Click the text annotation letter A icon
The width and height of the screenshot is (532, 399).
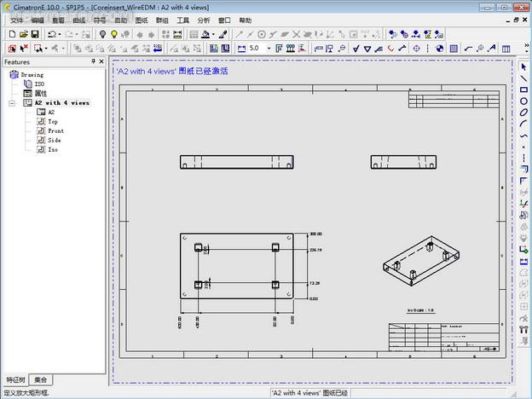[x=492, y=49]
